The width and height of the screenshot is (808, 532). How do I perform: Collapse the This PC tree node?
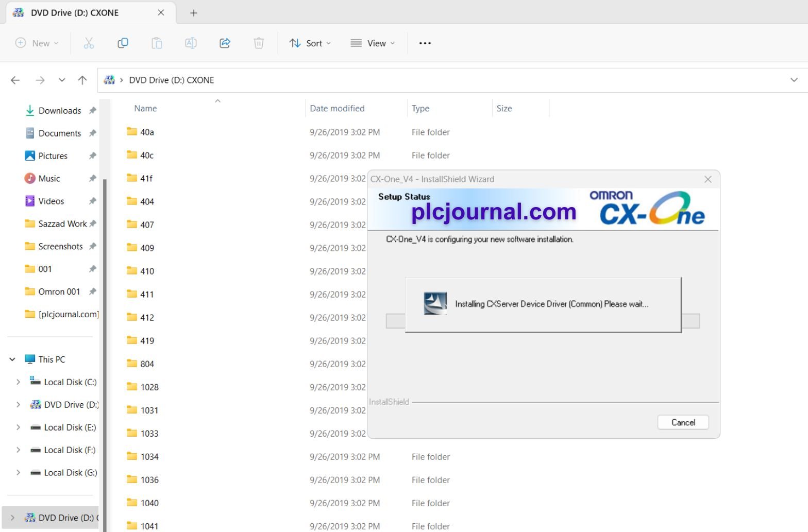[x=12, y=359]
